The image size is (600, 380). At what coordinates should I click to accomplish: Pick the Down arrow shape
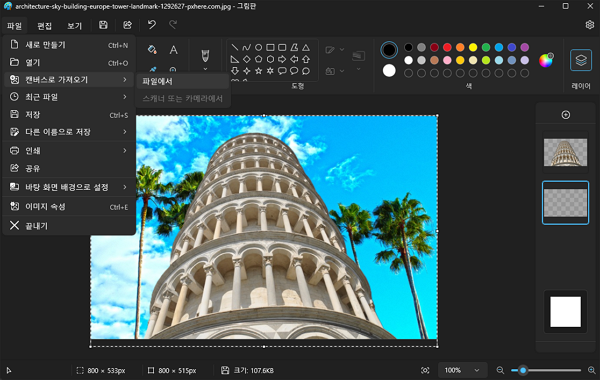[235, 71]
